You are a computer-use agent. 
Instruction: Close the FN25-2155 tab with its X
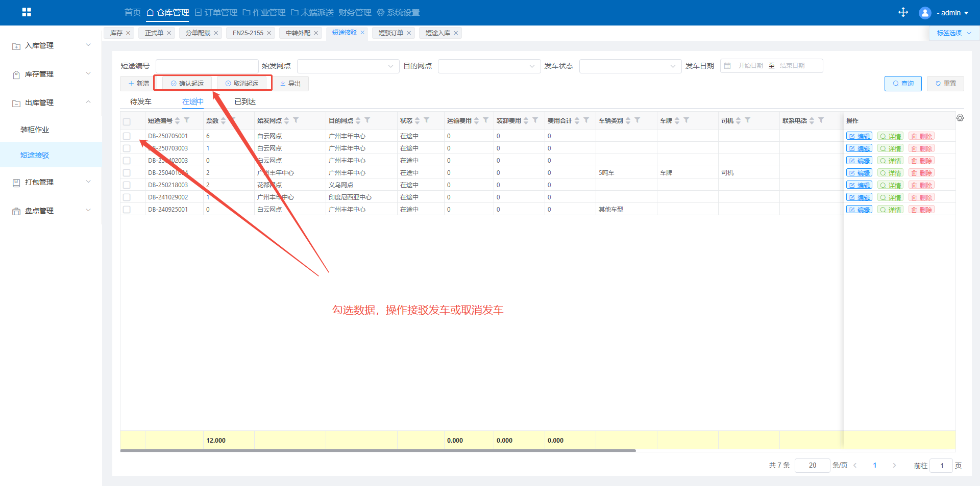point(269,33)
